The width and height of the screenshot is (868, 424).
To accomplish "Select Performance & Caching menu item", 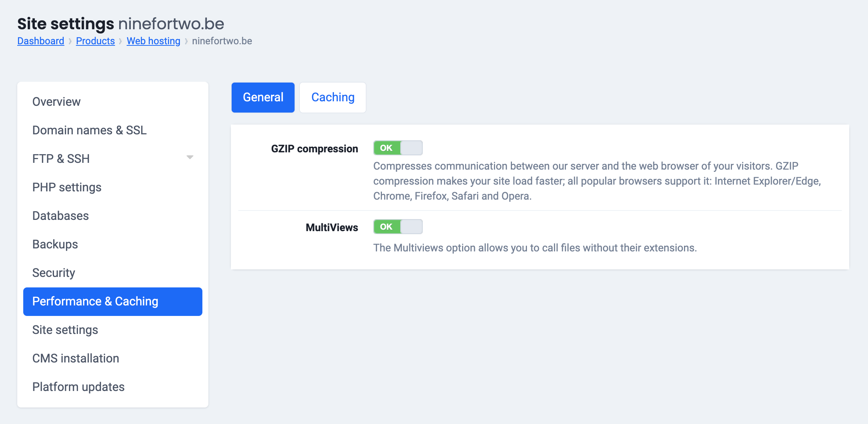I will (95, 301).
